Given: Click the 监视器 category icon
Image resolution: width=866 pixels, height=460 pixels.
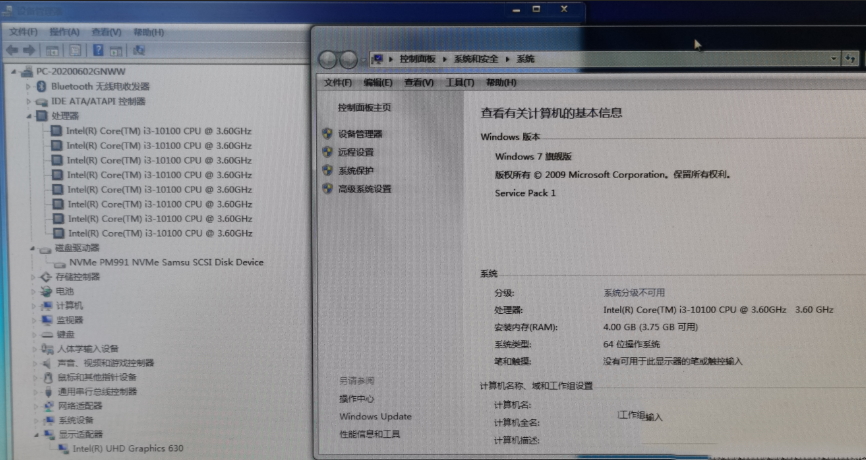Looking at the screenshot, I should click(x=47, y=320).
